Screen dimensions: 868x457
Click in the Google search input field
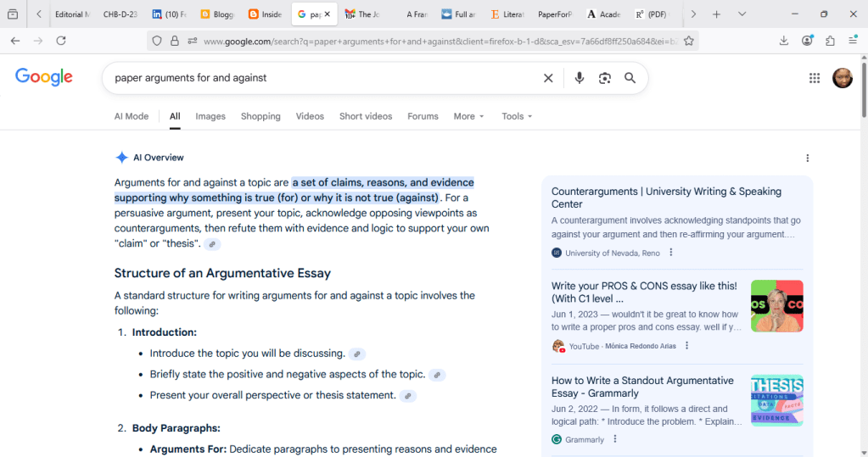(322, 78)
